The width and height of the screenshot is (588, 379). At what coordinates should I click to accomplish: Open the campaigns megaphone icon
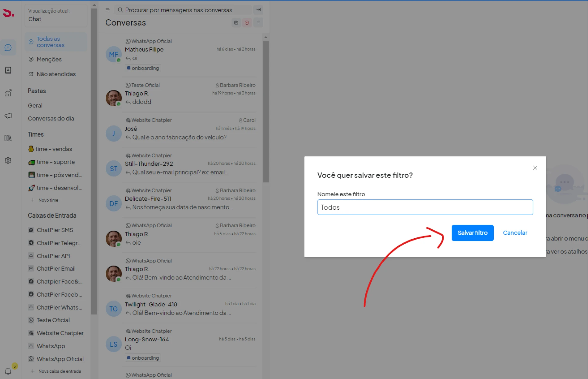click(8, 116)
